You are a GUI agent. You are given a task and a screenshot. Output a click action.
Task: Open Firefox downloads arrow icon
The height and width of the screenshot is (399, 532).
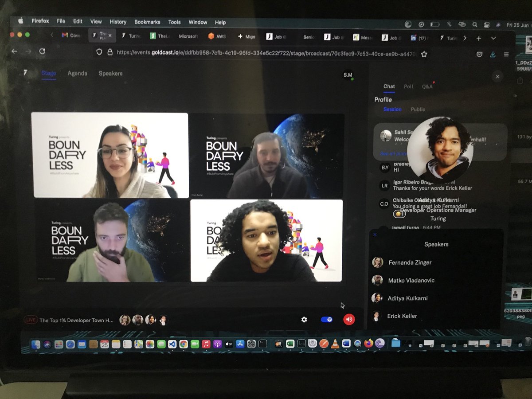click(x=493, y=55)
